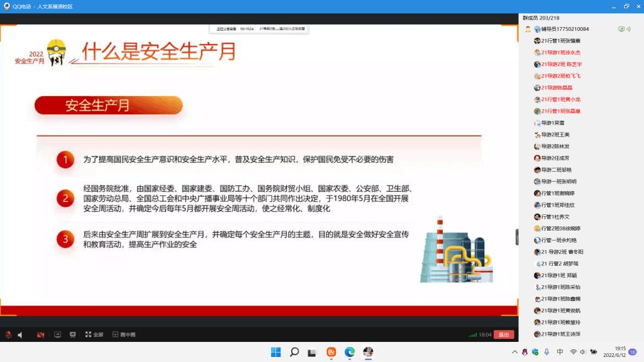Viewport: 644px width, 362px height.
Task: Open the Windows Start menu
Action: point(276,352)
